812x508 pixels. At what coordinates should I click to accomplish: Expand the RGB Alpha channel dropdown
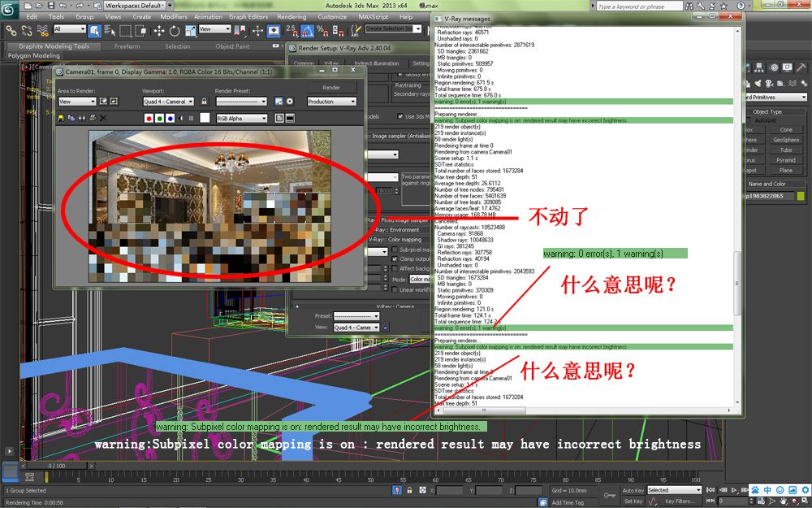241,118
